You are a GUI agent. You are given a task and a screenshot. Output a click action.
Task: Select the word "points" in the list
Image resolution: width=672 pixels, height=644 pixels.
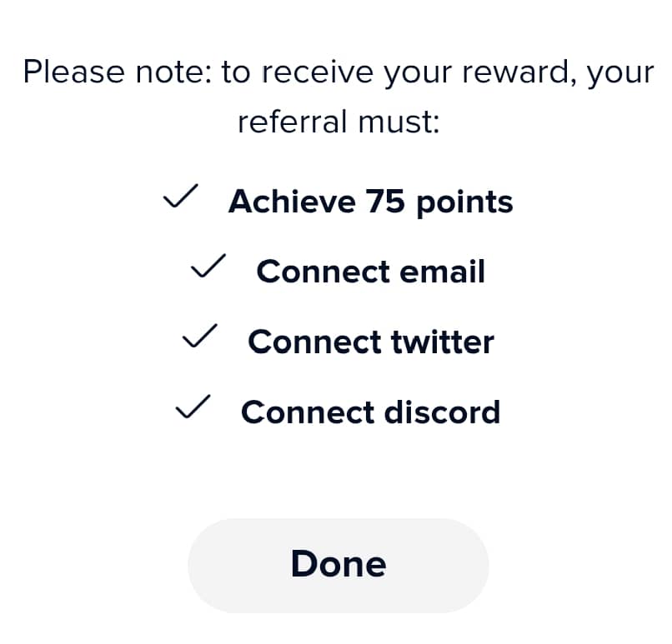[464, 202]
